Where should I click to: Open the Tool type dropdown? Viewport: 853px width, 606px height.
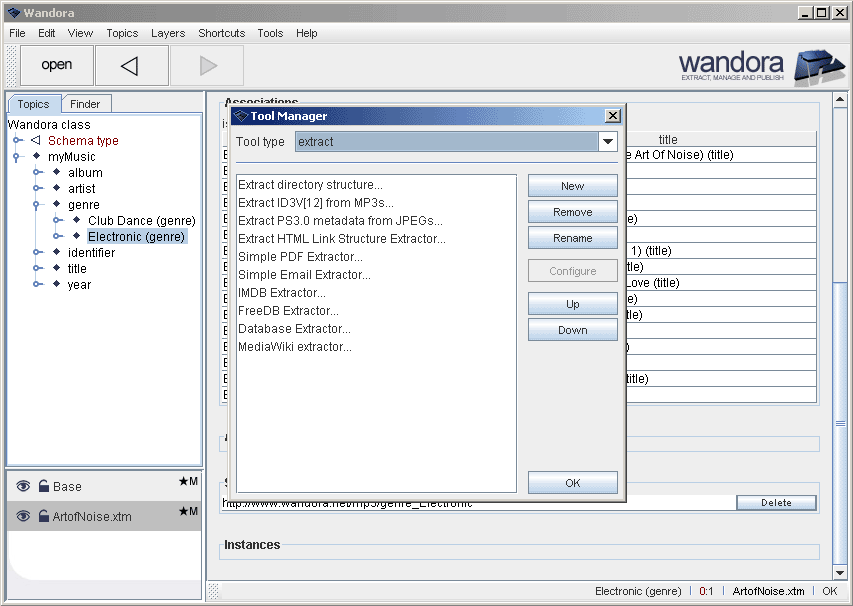pyautogui.click(x=607, y=142)
